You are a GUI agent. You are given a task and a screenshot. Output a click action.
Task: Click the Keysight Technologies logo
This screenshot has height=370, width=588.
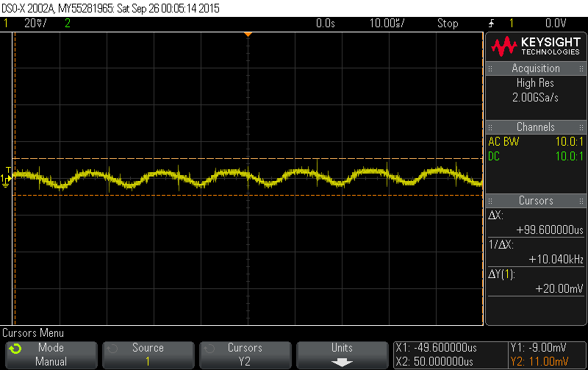[x=536, y=46]
